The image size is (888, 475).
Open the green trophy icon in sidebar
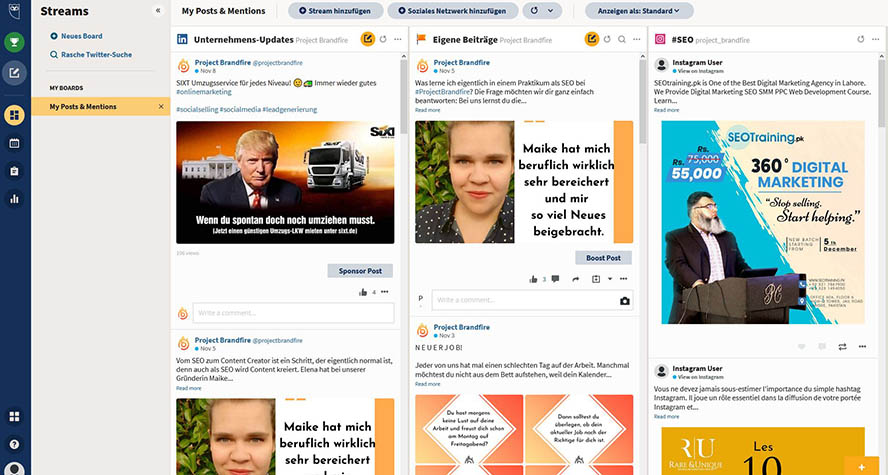tap(15, 42)
